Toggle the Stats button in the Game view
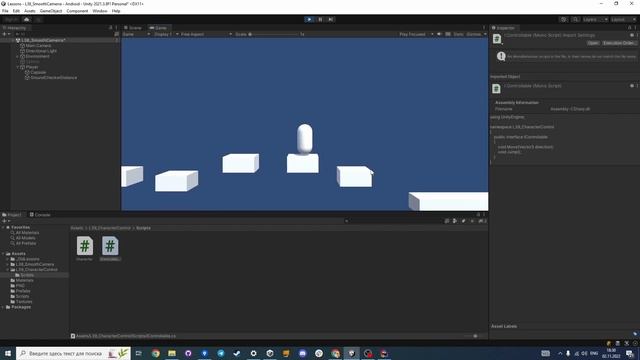 pyautogui.click(x=458, y=34)
